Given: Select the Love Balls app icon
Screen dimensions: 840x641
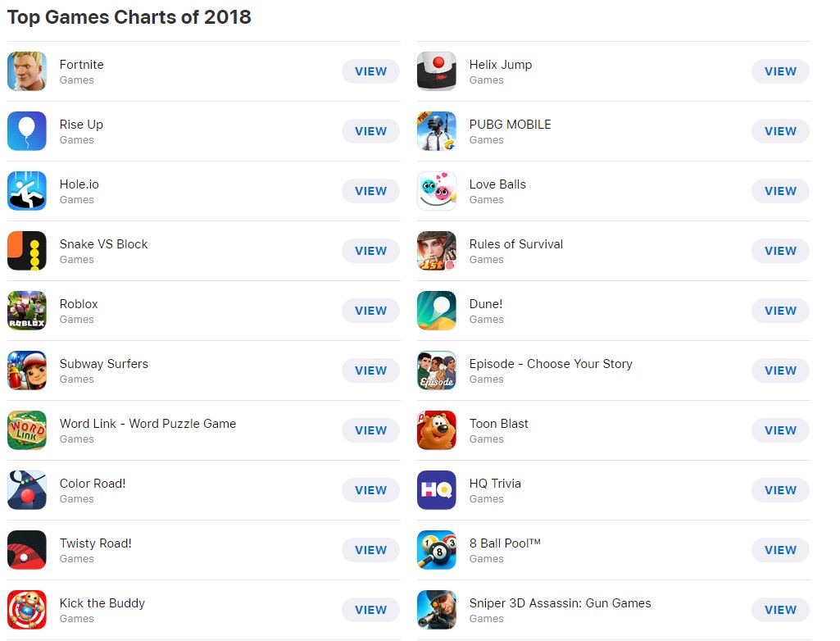Looking at the screenshot, I should pos(437,191).
